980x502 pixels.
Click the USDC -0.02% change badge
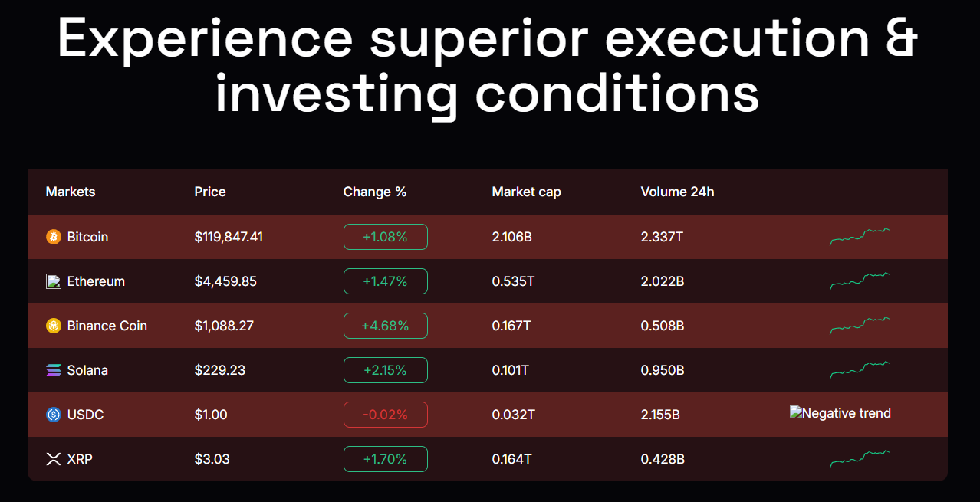tap(385, 415)
